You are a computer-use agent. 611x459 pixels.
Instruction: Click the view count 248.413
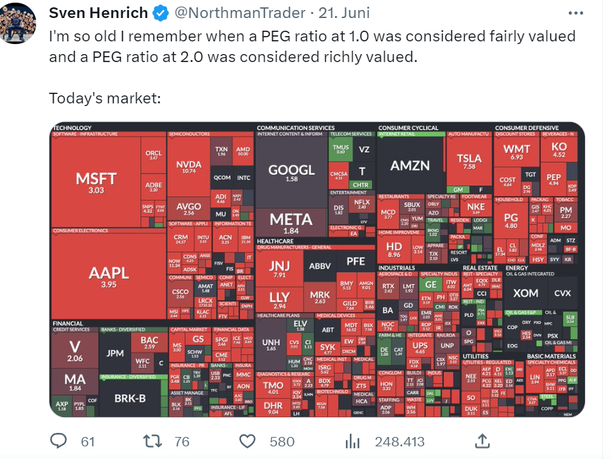(x=399, y=441)
